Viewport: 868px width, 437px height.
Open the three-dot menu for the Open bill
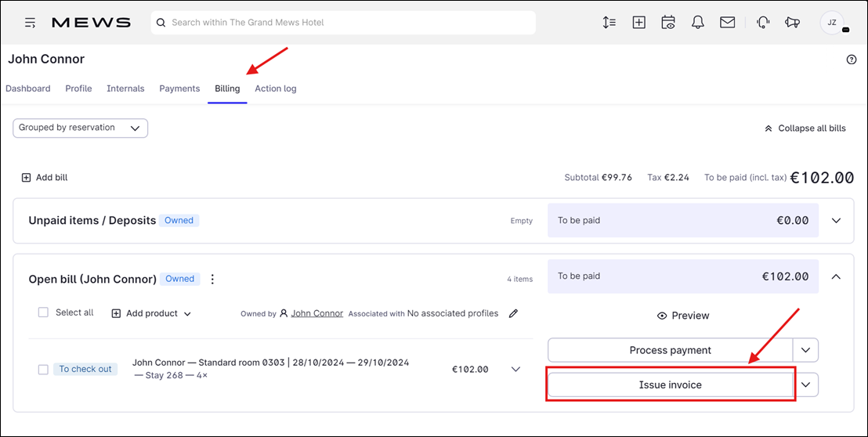point(212,280)
